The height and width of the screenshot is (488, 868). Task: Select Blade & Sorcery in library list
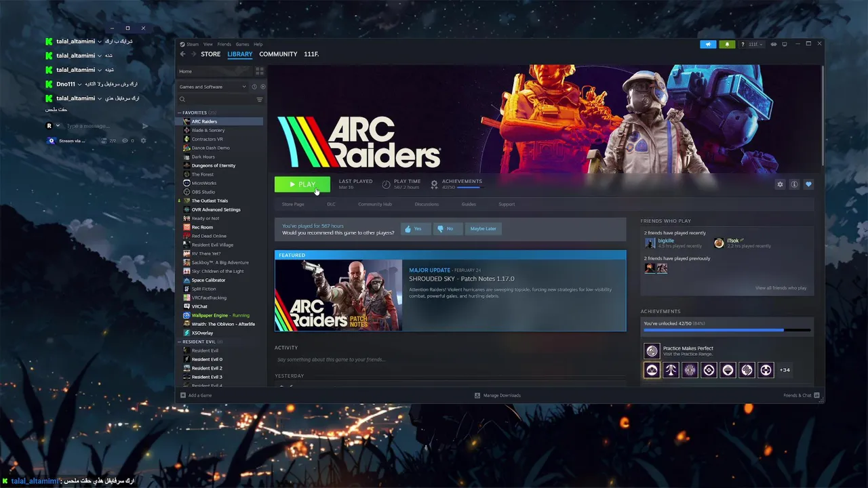(x=208, y=130)
